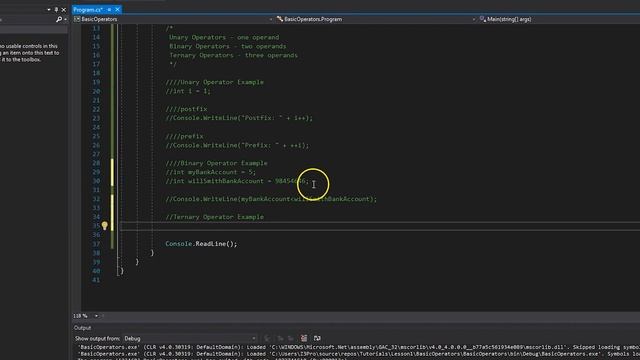Click the Toolbox search magnifier icon
The height and width of the screenshot is (360, 640).
(59, 19)
